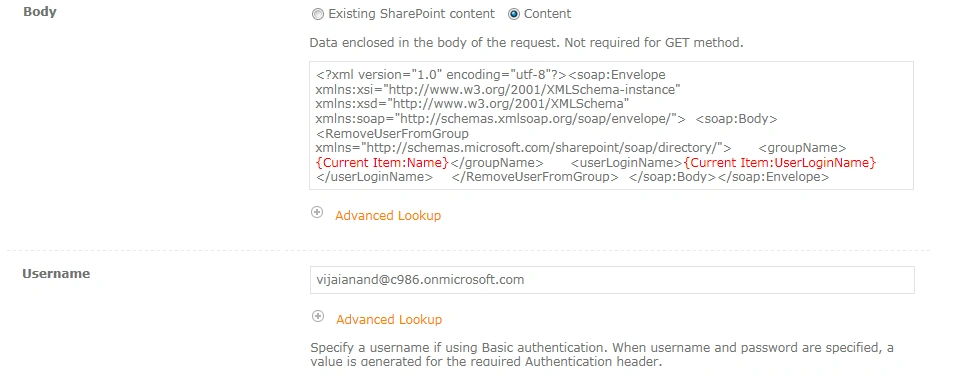The image size is (964, 381).
Task: Select the Existing SharePoint content radio button
Action: 318,14
